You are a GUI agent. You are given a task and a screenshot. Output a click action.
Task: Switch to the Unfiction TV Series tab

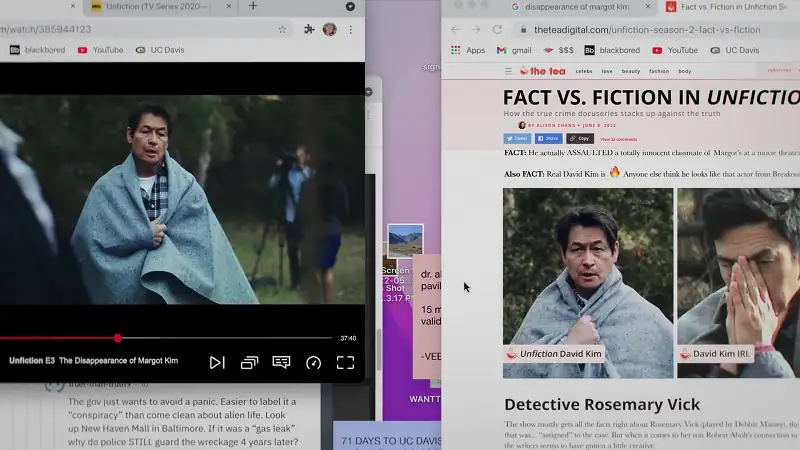pyautogui.click(x=158, y=6)
